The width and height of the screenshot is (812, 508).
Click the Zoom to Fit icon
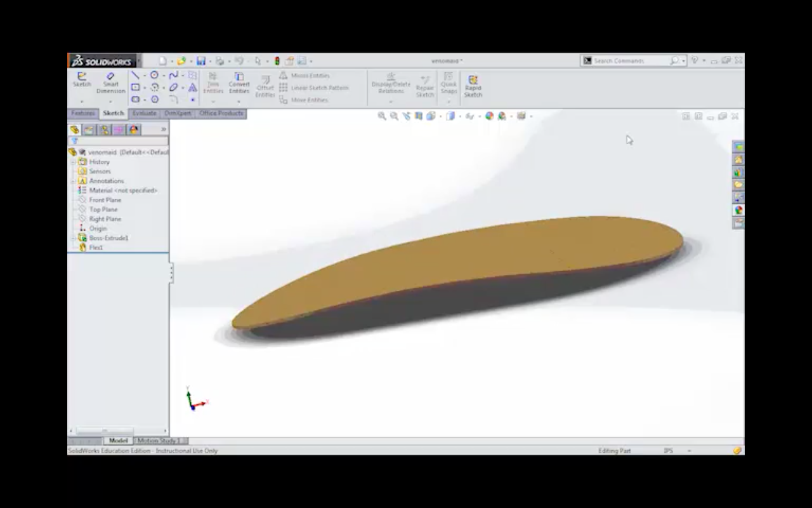point(382,116)
